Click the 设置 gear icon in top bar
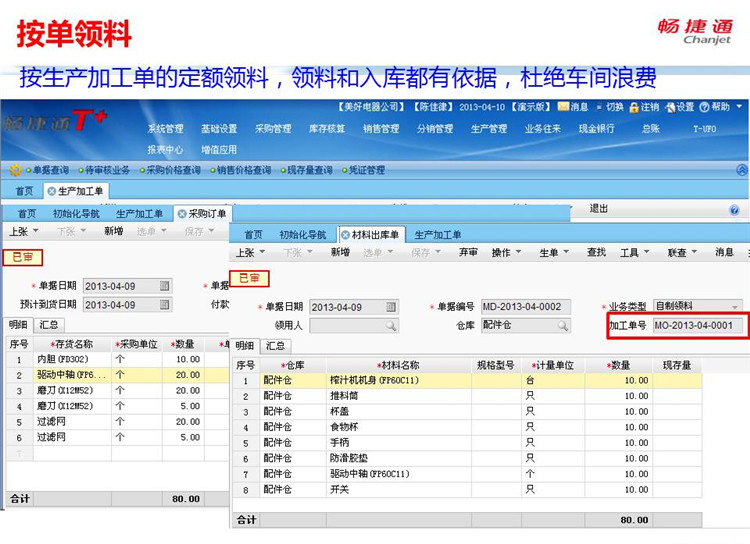Viewport: 750px width, 544px height. (669, 107)
